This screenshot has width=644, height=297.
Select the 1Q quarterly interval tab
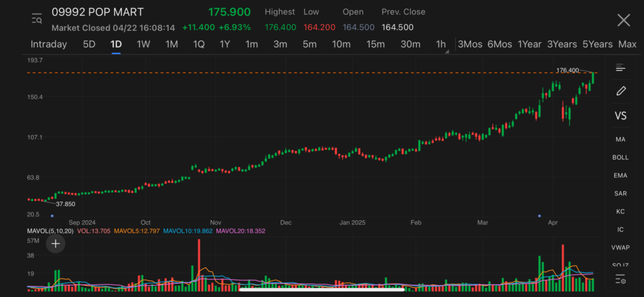[199, 45]
